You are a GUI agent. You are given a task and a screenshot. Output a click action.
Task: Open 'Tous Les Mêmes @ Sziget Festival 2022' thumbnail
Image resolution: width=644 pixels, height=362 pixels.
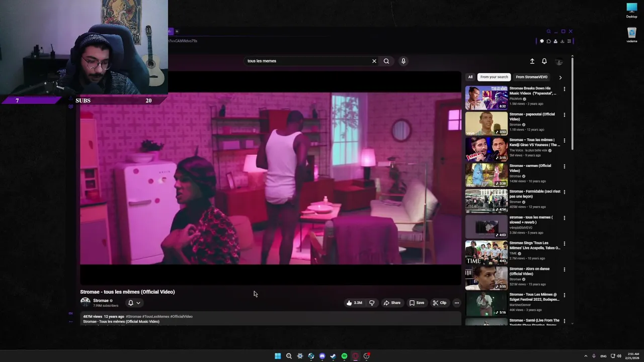tap(486, 304)
